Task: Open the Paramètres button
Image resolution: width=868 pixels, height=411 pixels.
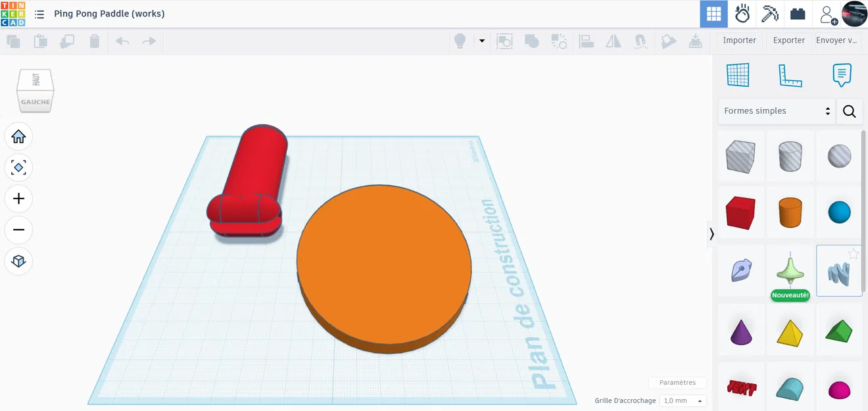Action: tap(677, 382)
